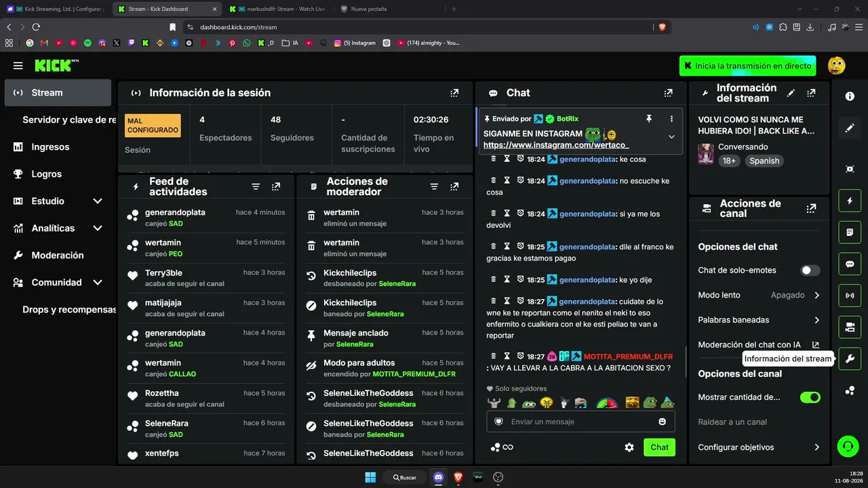Click the pencil icon in the right sidebar
The width and height of the screenshot is (868, 488).
click(x=850, y=128)
